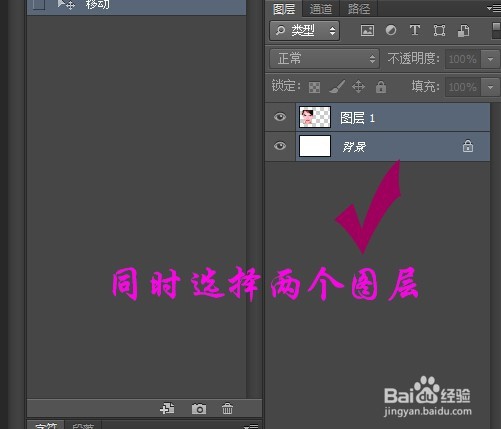Open the 填充 slider arrow

[490, 87]
